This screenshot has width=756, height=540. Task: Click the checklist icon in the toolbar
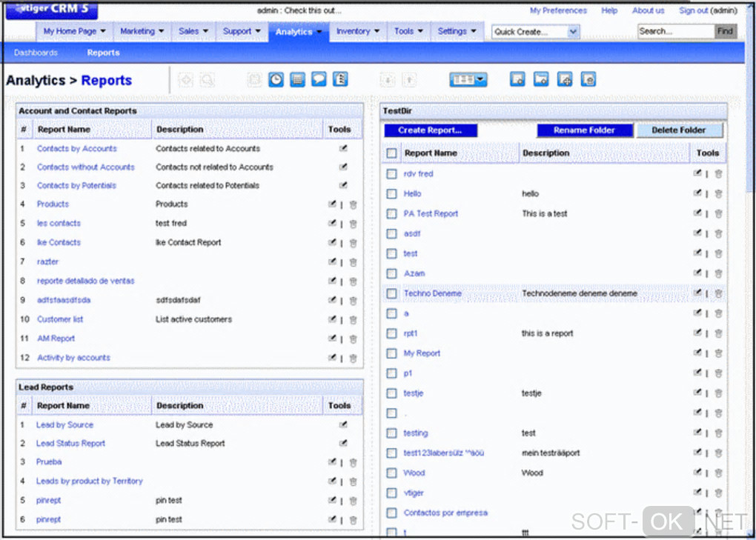(x=340, y=79)
